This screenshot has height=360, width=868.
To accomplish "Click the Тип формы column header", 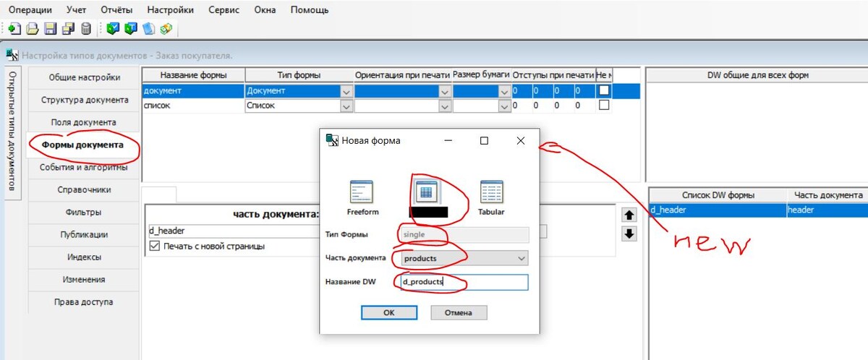I will tap(299, 75).
